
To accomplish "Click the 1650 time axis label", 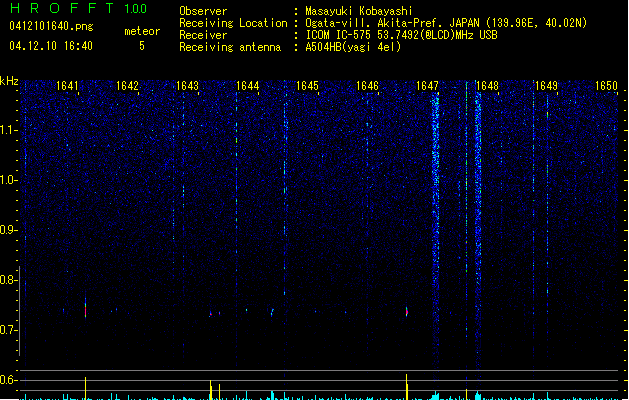I will click(607, 86).
